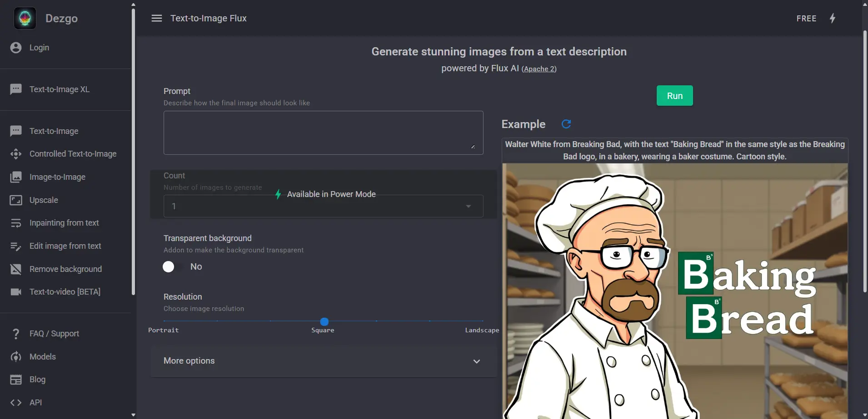The image size is (868, 419).
Task: Click the Power Mode lightning bolt icon
Action: point(833,18)
